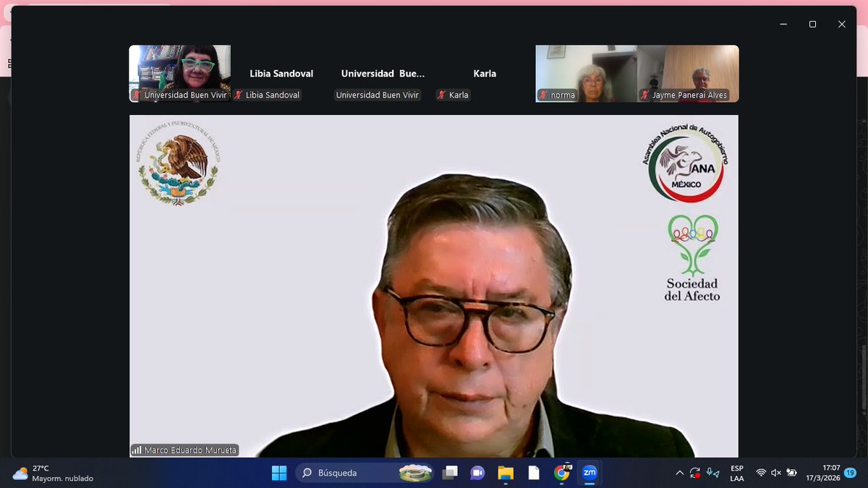Minimize the Zoom meeting window

click(x=783, y=24)
